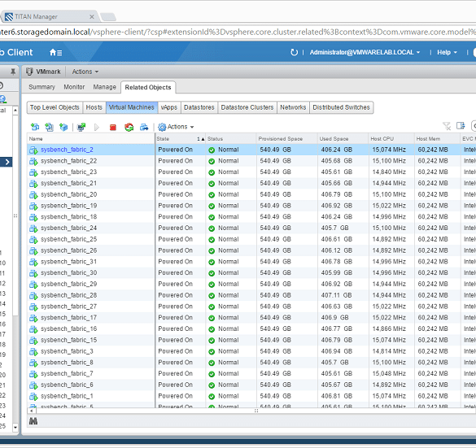Click the Find binoculars icon below the table

[x=33, y=421]
